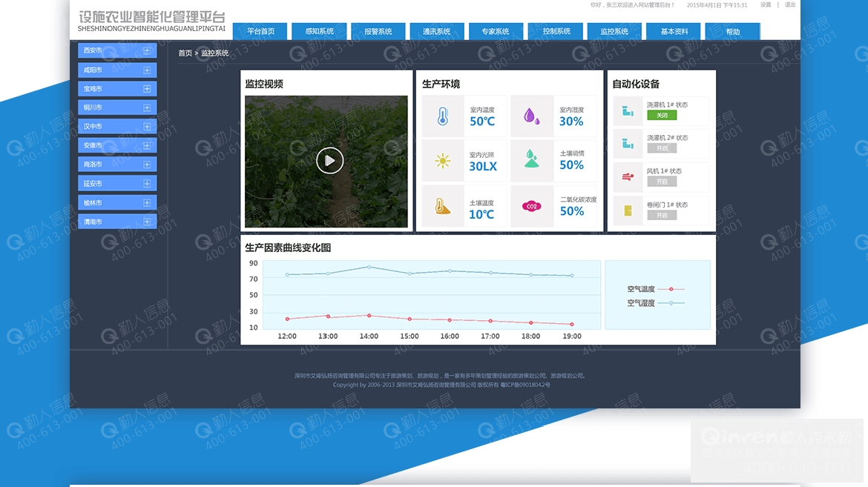Image resolution: width=868 pixels, height=487 pixels.
Task: Open the 基本资料 tab
Action: (x=673, y=32)
